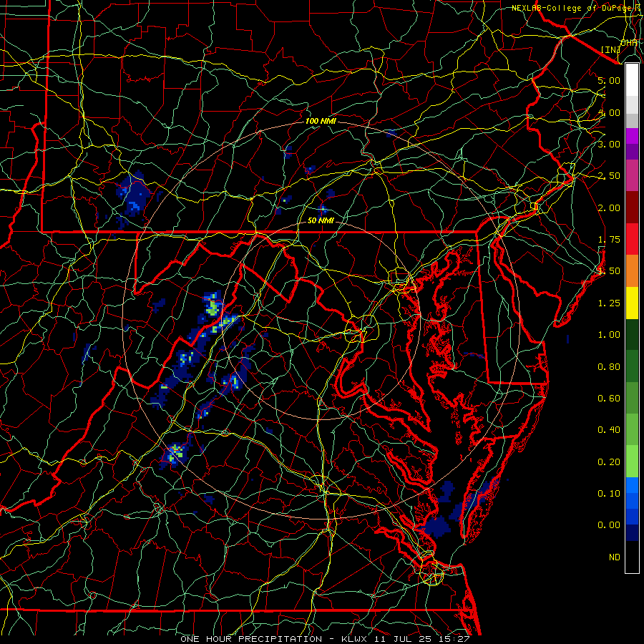
Task: Click the 2.50 legend value
Action: [x=609, y=176]
